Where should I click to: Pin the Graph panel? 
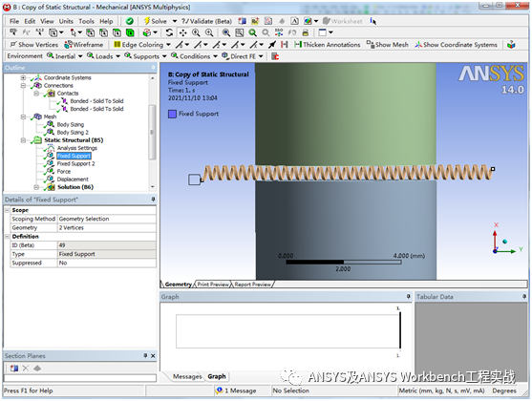click(x=408, y=297)
